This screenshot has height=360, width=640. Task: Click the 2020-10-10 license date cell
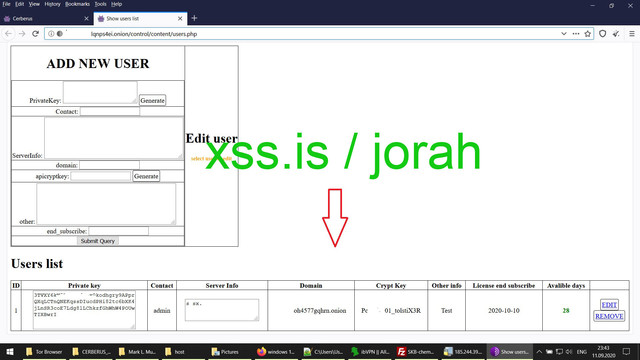point(504,311)
